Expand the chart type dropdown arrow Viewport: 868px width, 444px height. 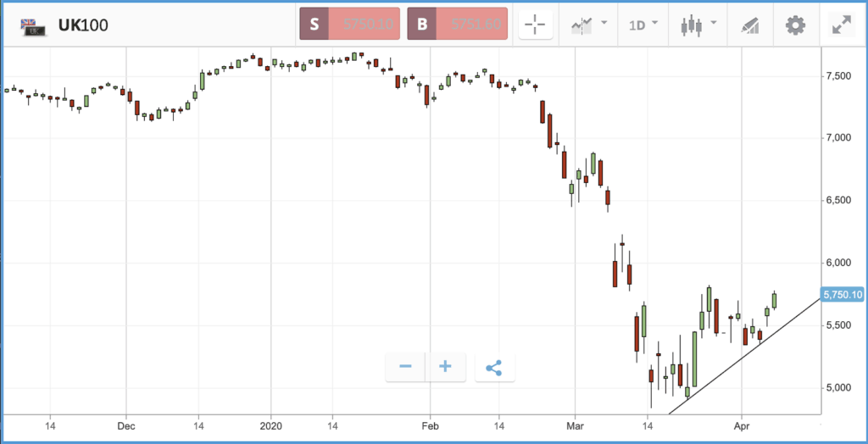point(713,23)
